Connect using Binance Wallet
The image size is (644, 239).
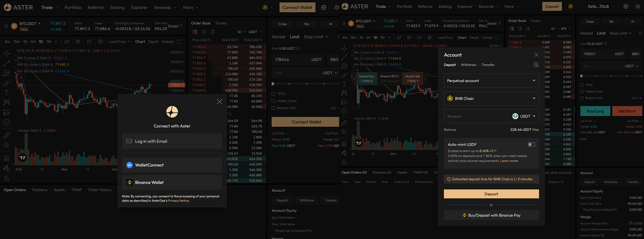tap(172, 182)
